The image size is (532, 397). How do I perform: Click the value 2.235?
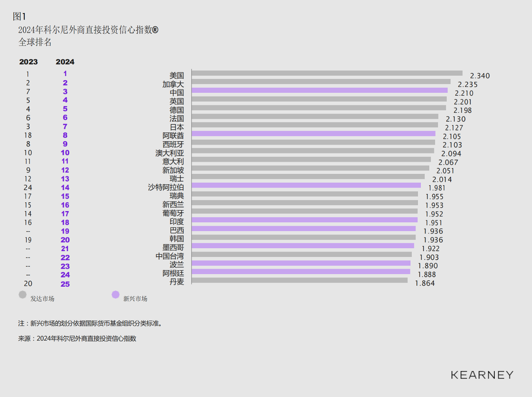coord(468,84)
